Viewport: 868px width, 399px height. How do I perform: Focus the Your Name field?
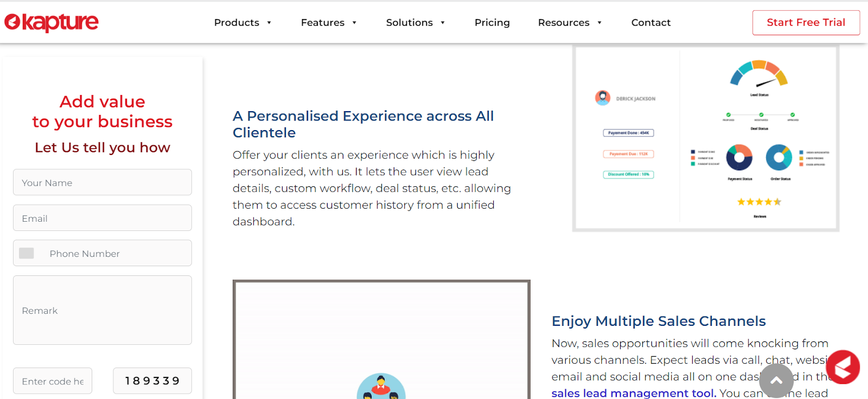pyautogui.click(x=103, y=182)
